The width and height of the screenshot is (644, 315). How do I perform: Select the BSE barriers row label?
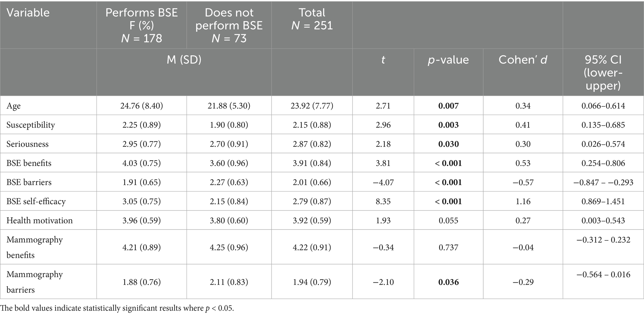[29, 182]
